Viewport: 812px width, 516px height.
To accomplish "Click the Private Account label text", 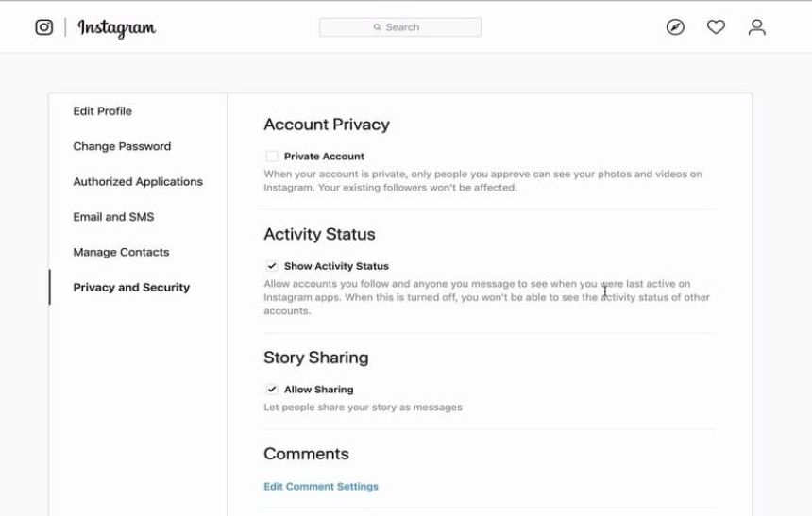I will tap(324, 157).
